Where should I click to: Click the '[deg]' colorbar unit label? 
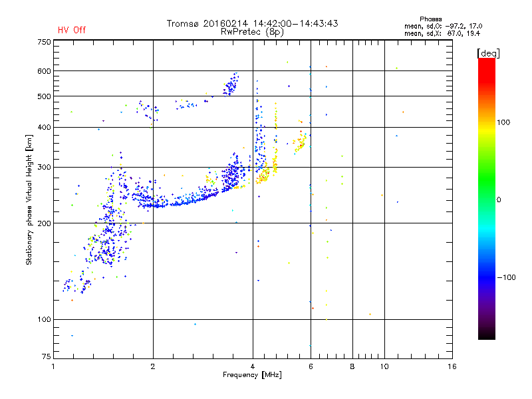tap(488, 53)
